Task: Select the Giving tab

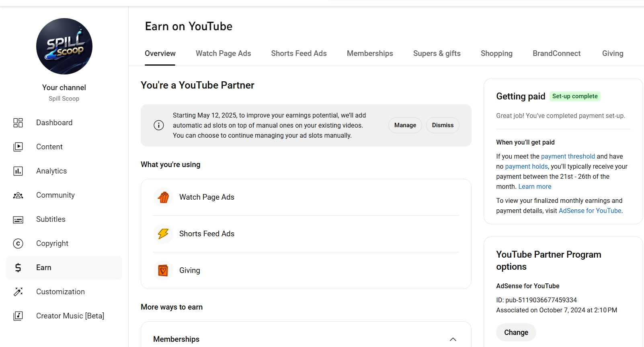Action: pyautogui.click(x=613, y=54)
